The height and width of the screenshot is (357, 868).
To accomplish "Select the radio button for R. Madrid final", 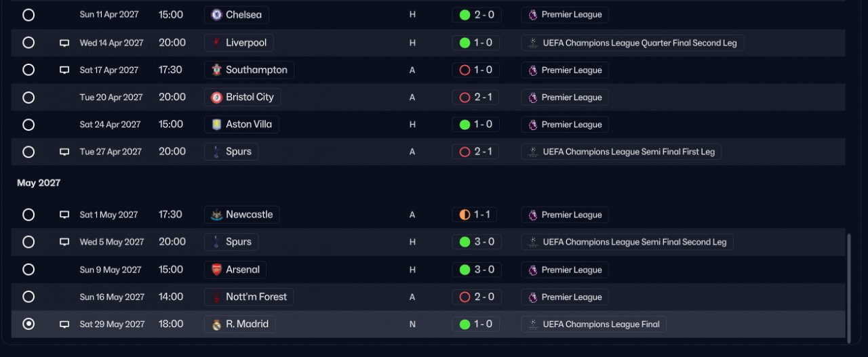I will [x=28, y=324].
